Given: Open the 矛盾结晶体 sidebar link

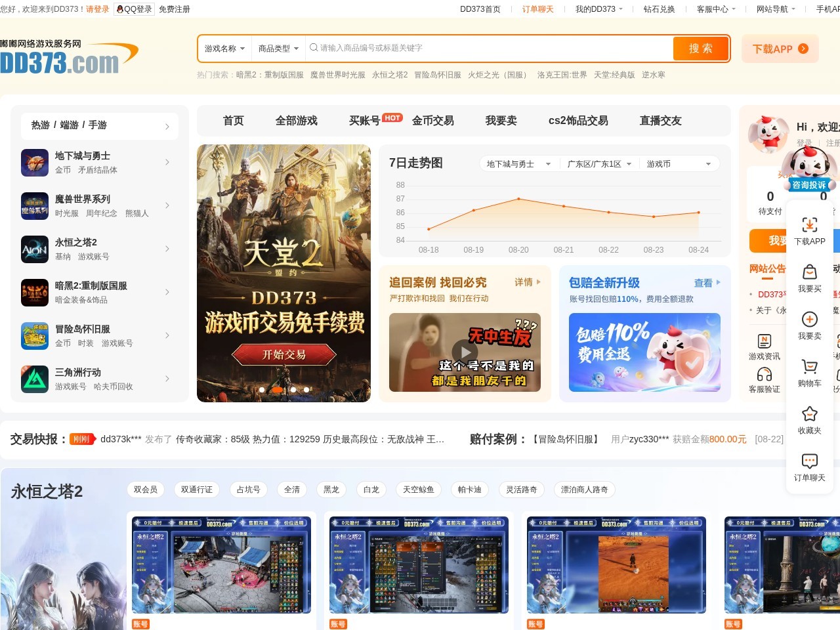Looking at the screenshot, I should (98, 170).
